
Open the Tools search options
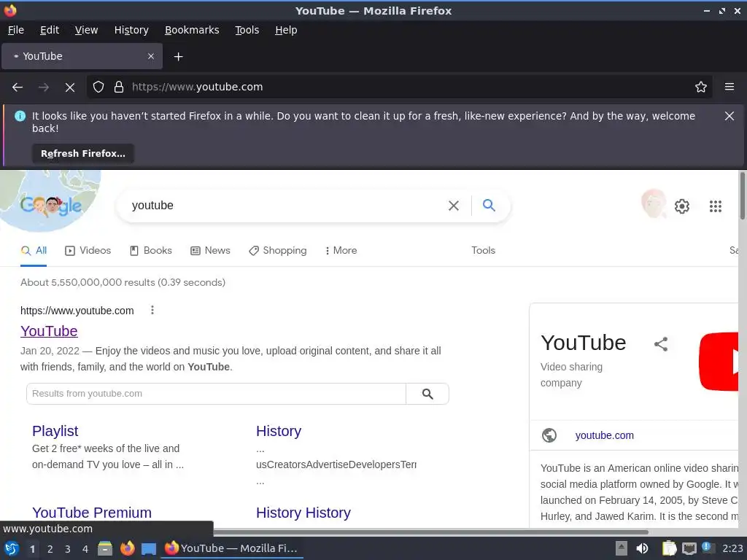(x=483, y=251)
